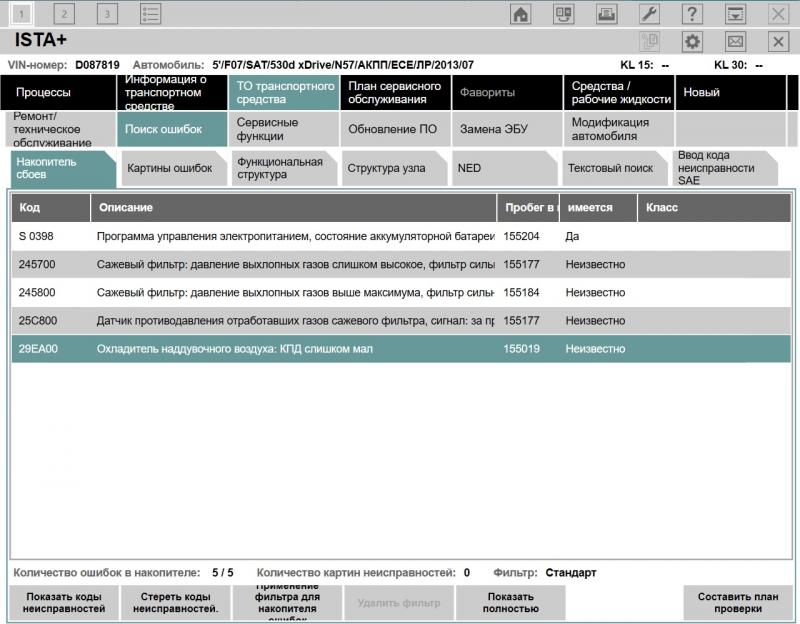The width and height of the screenshot is (800, 624).
Task: Click Применение фильтра для накопителя button
Action: 287,603
